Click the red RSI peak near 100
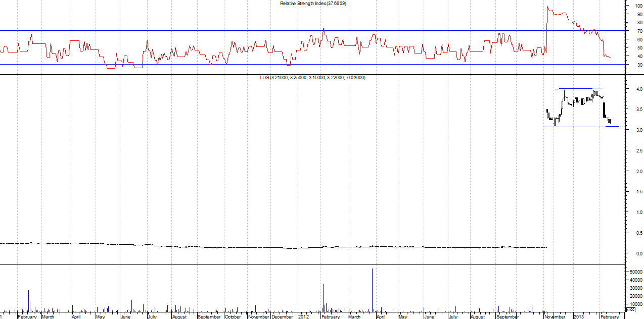644x319 pixels. (547, 7)
